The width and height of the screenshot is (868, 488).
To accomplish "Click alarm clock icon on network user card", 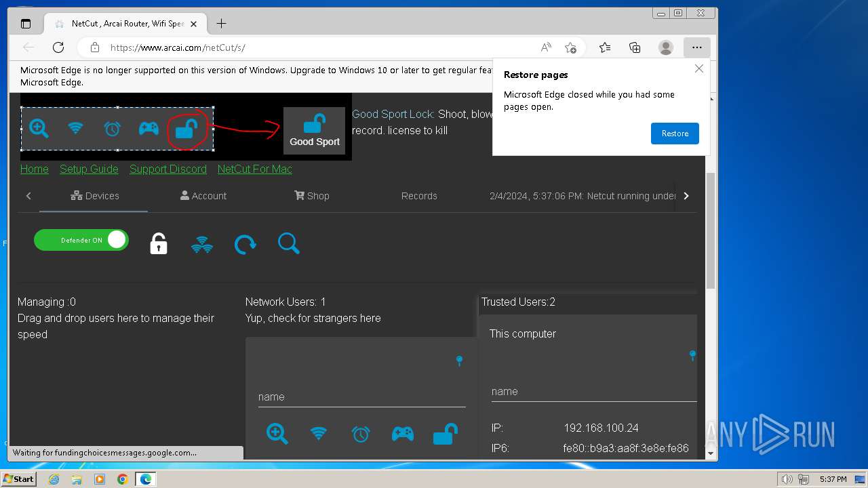I will (361, 433).
